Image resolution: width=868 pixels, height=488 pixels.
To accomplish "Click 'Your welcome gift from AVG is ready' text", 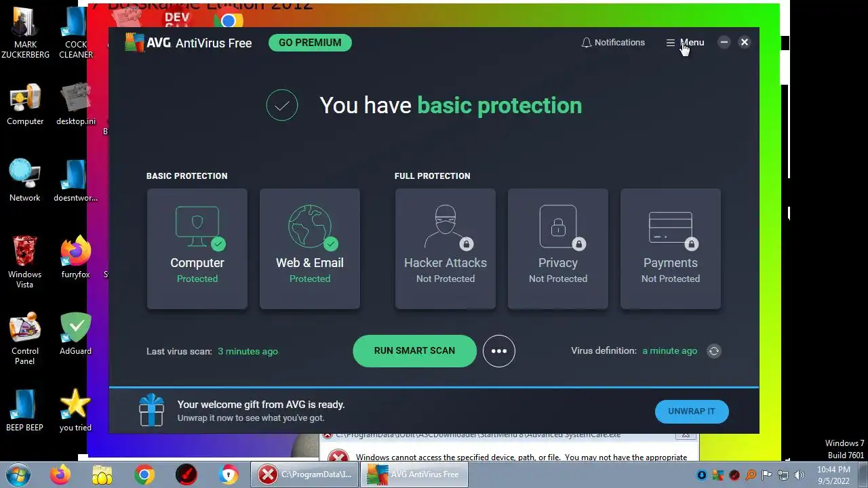I will click(x=261, y=405).
